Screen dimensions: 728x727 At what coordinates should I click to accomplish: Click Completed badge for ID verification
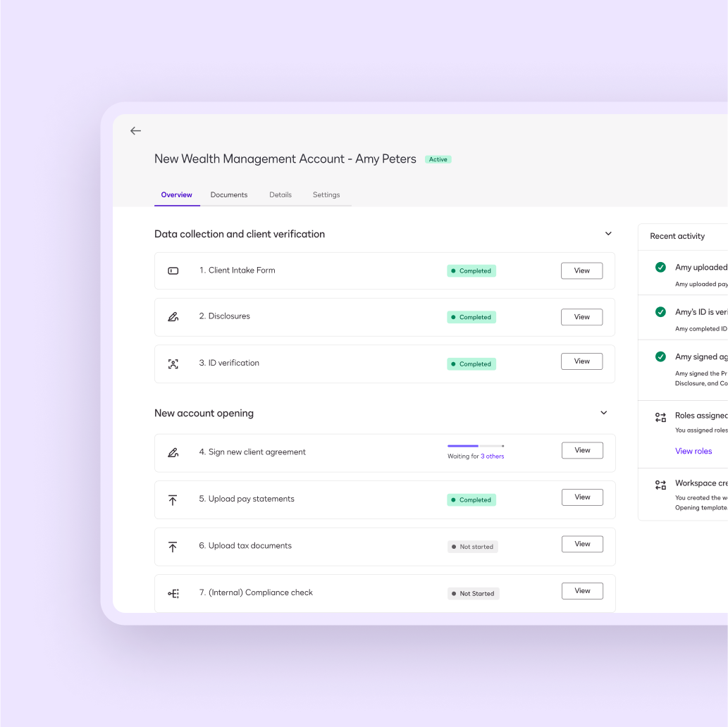click(x=471, y=364)
